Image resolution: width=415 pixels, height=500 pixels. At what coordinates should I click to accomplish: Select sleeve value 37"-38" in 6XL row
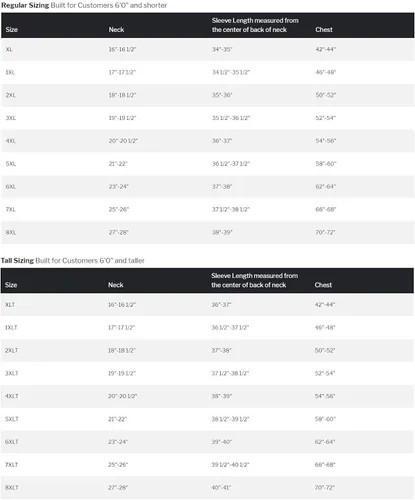(x=222, y=187)
